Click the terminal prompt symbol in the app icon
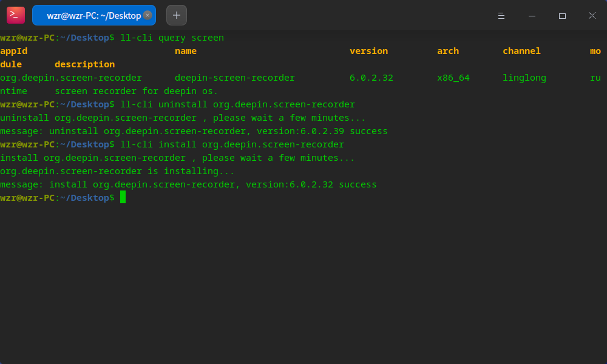This screenshot has width=607, height=364. pyautogui.click(x=15, y=15)
